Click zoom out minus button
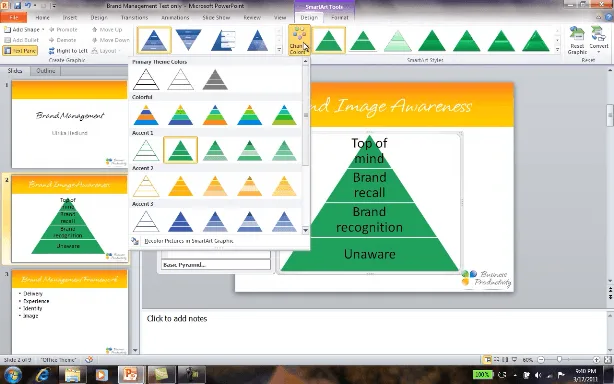Screen dimensions: 614x384 pos(541,359)
